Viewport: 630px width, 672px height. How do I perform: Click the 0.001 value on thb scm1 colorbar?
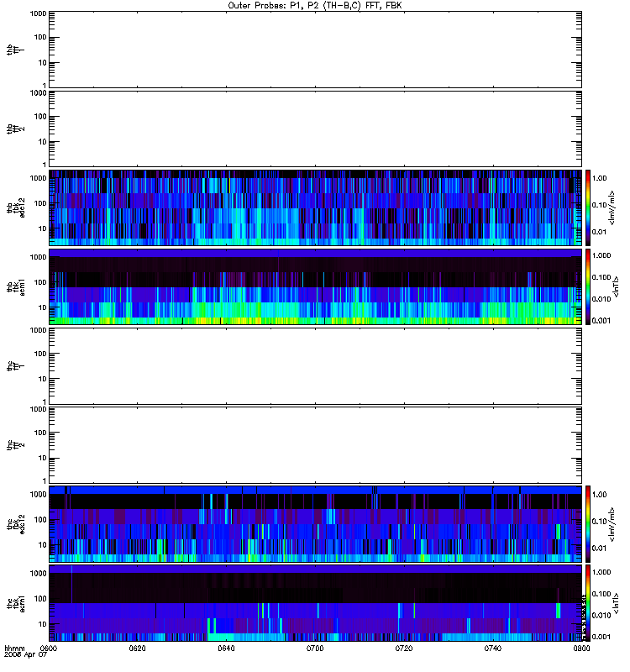[601, 321]
